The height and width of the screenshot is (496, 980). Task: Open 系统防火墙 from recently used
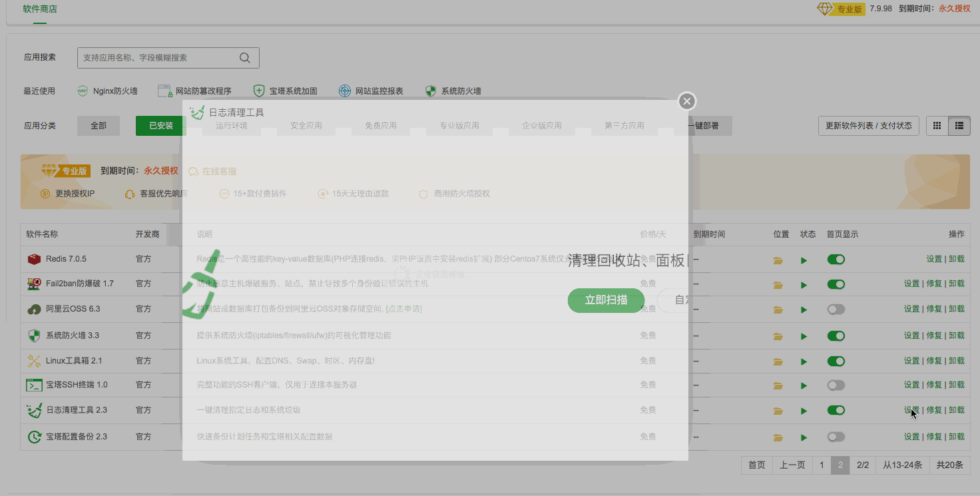(x=453, y=91)
